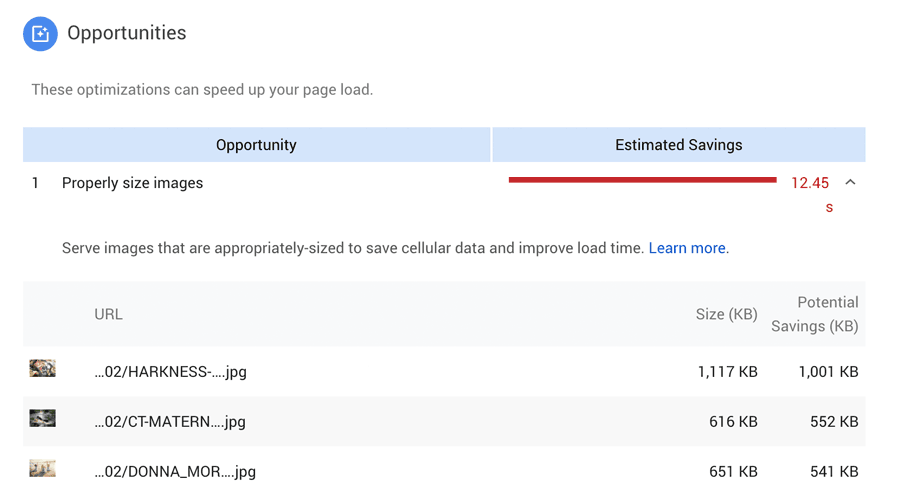Click the 12.45 s savings value
Image resolution: width=900 pixels, height=496 pixels.
point(811,193)
